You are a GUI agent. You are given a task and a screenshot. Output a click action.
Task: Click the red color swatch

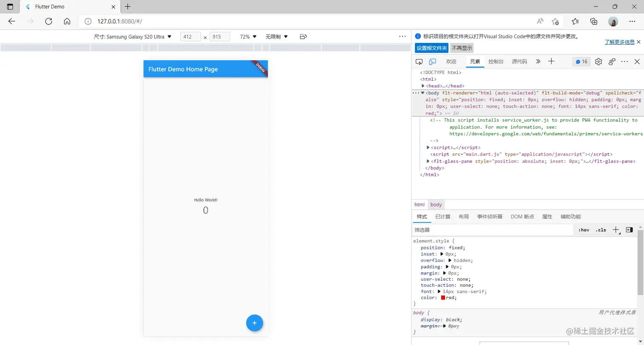pyautogui.click(x=443, y=298)
